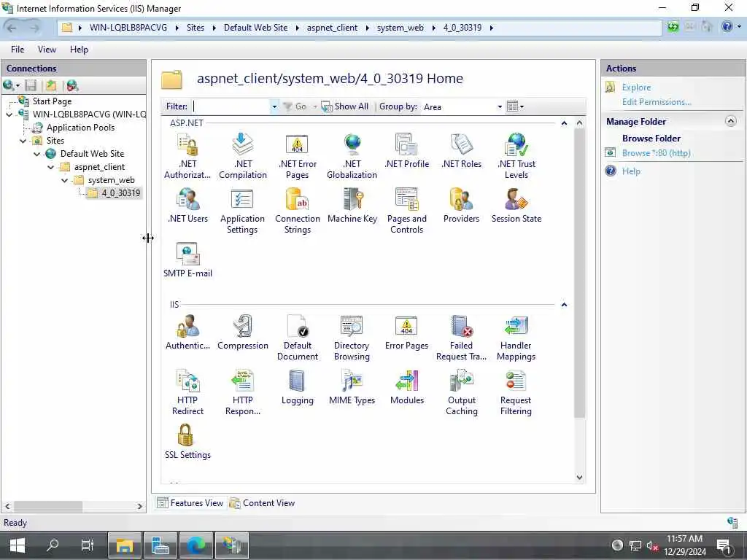Open the Filter dropdown arrow

[274, 106]
